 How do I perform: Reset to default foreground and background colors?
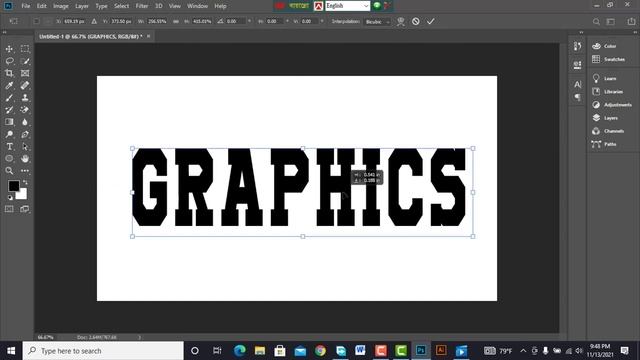(10, 198)
